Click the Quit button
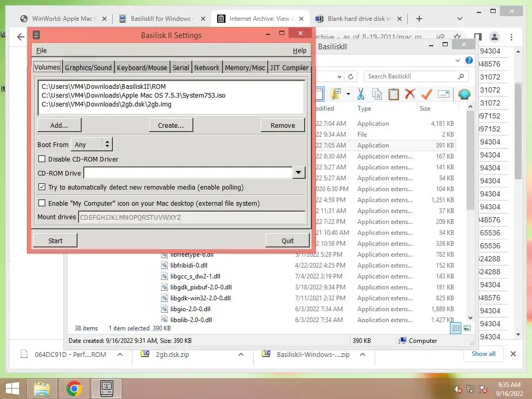 point(287,241)
